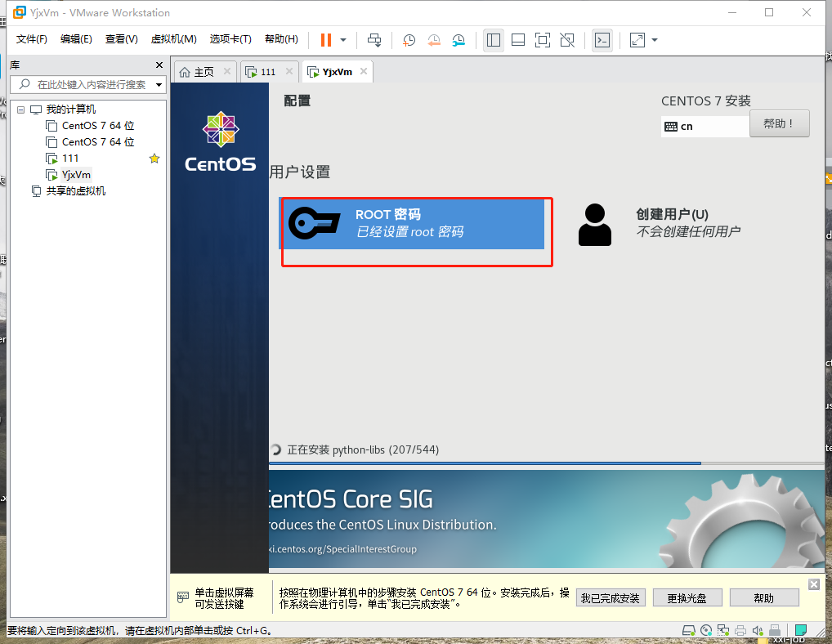
Task: Click the installation progress bar
Action: click(547, 463)
